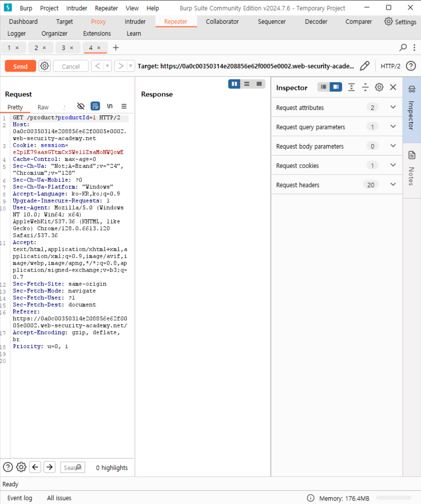Toggle line wrap in request editor

pyautogui.click(x=95, y=106)
